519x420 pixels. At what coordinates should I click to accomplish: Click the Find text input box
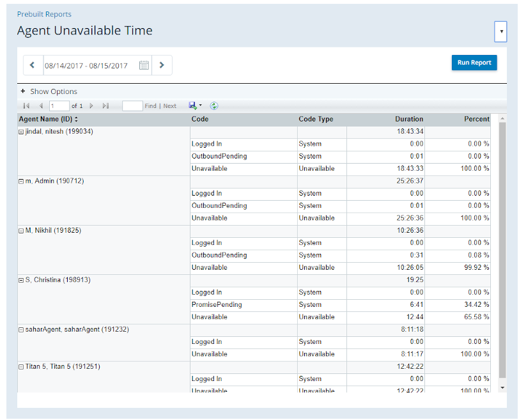(x=132, y=106)
